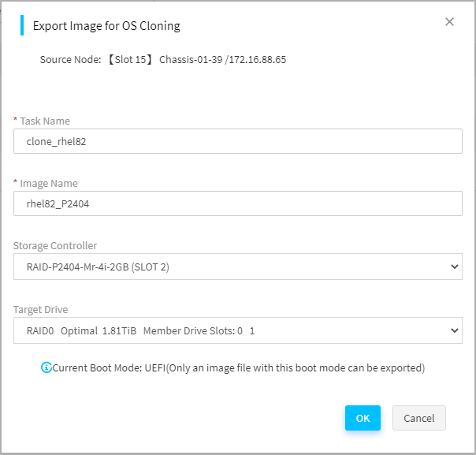Screen dimensions: 476x455
Task: Click the red asterisk beside Task Name
Action: [15, 120]
